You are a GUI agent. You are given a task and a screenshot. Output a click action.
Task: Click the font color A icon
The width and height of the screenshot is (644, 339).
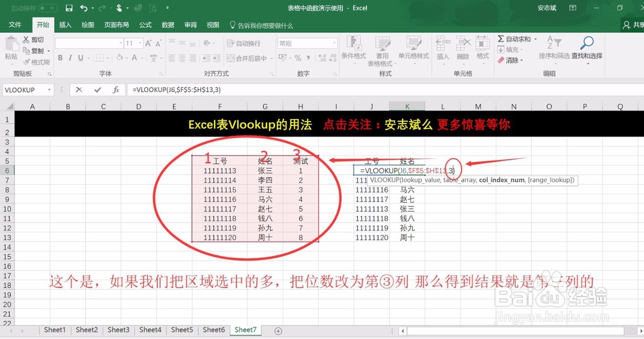(x=135, y=58)
